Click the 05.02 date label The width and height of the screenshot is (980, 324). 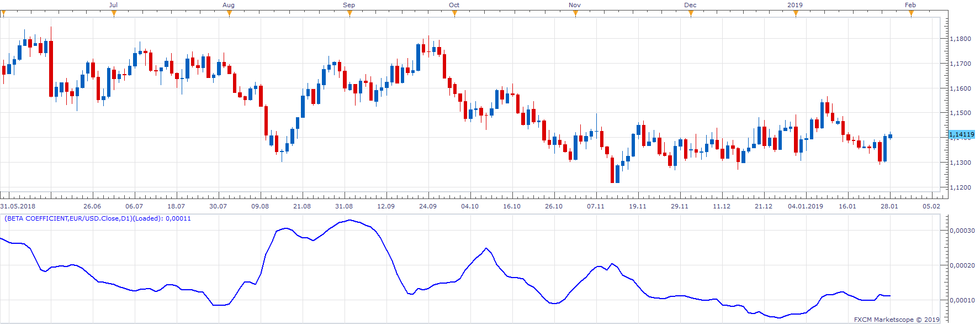pos(931,206)
